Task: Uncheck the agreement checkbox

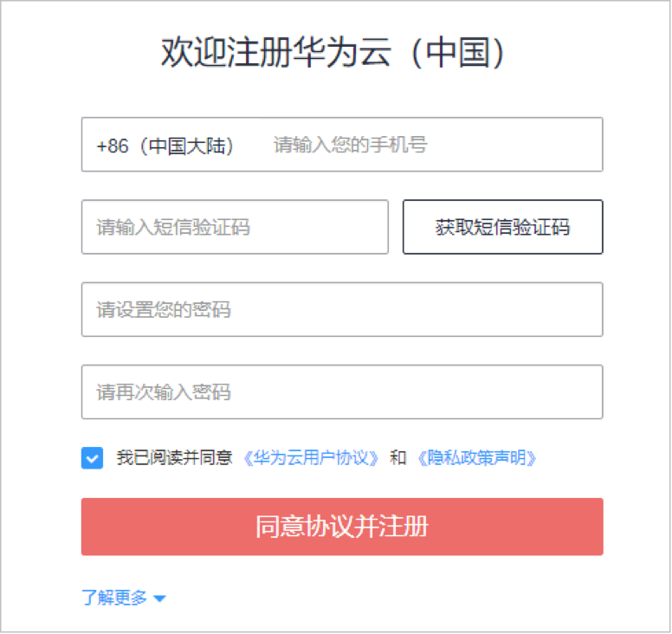Action: (x=92, y=458)
